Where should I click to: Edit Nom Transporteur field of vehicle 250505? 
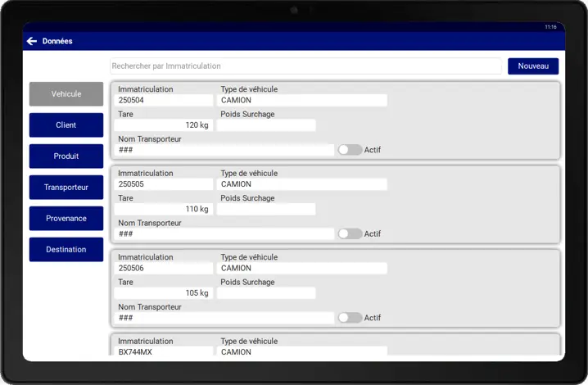coord(224,234)
